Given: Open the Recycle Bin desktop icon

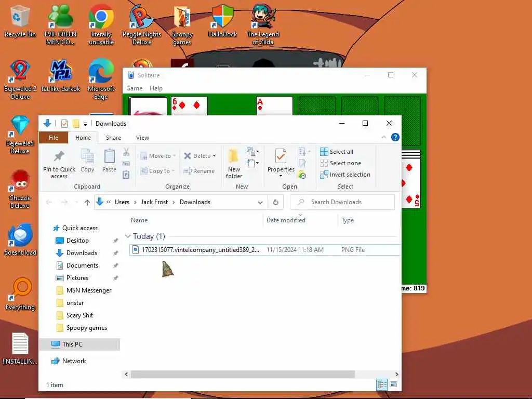Looking at the screenshot, I should (20, 21).
